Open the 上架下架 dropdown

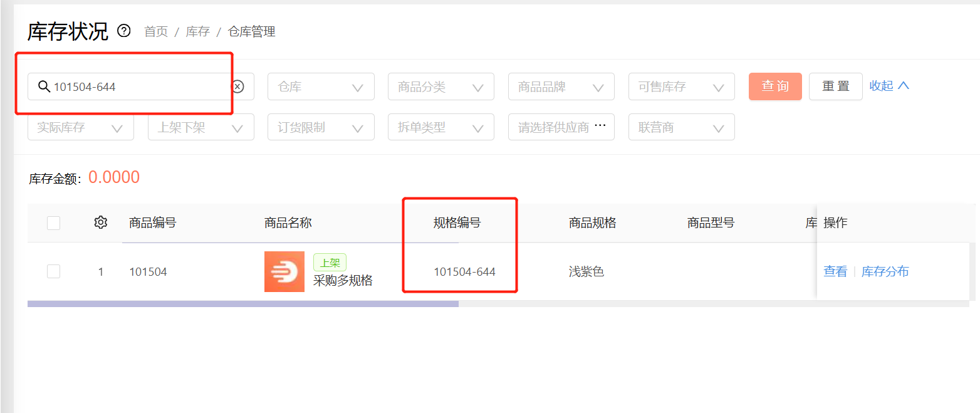pos(201,127)
